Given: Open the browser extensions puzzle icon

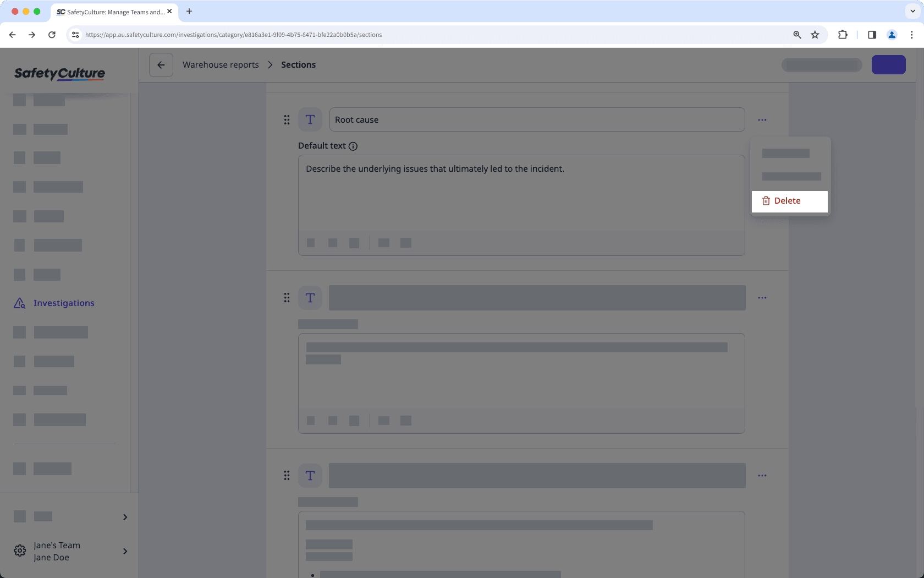Looking at the screenshot, I should point(843,35).
